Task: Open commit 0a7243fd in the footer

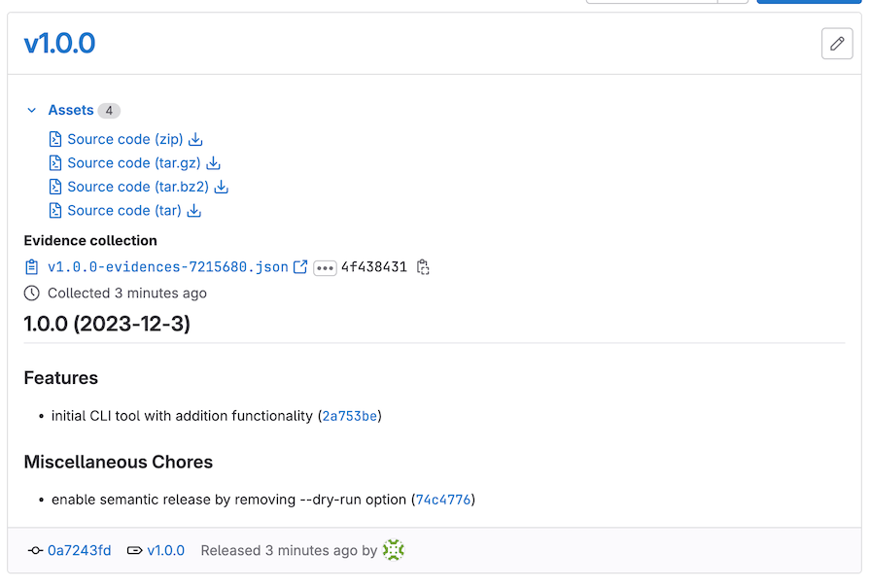Action: click(79, 550)
